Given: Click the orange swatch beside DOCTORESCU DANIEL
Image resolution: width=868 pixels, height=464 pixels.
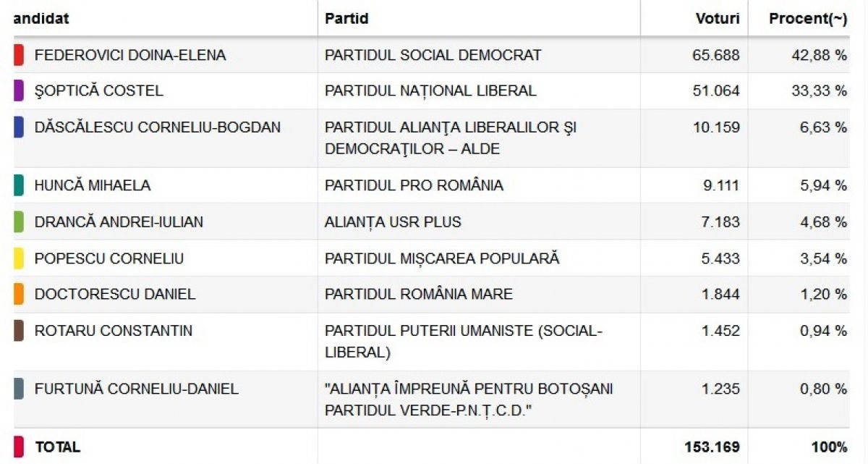Looking at the screenshot, I should (x=18, y=295).
